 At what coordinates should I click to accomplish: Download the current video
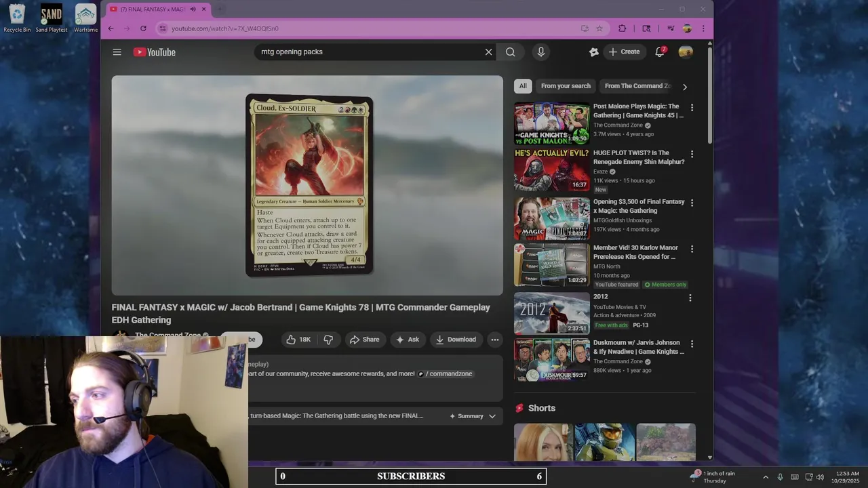(x=456, y=340)
